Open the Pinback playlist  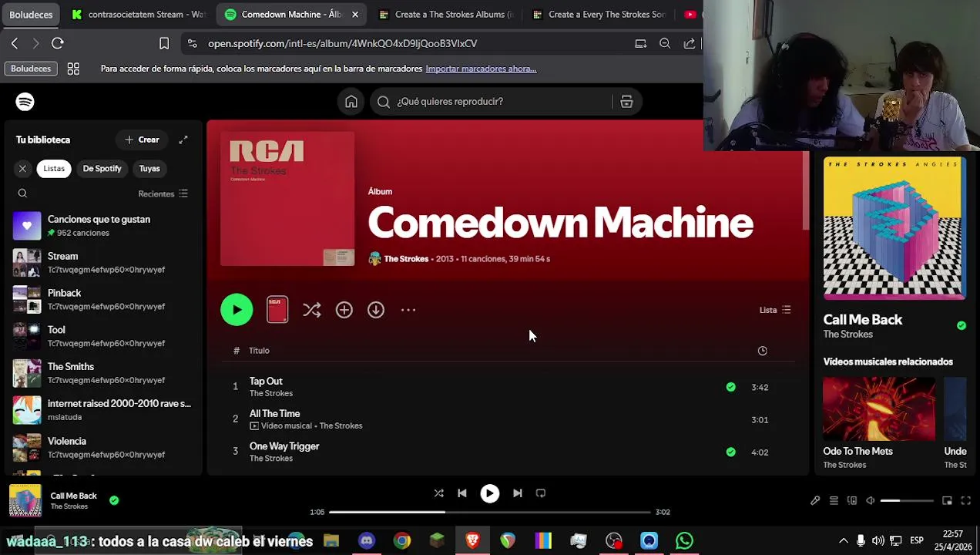pos(102,299)
